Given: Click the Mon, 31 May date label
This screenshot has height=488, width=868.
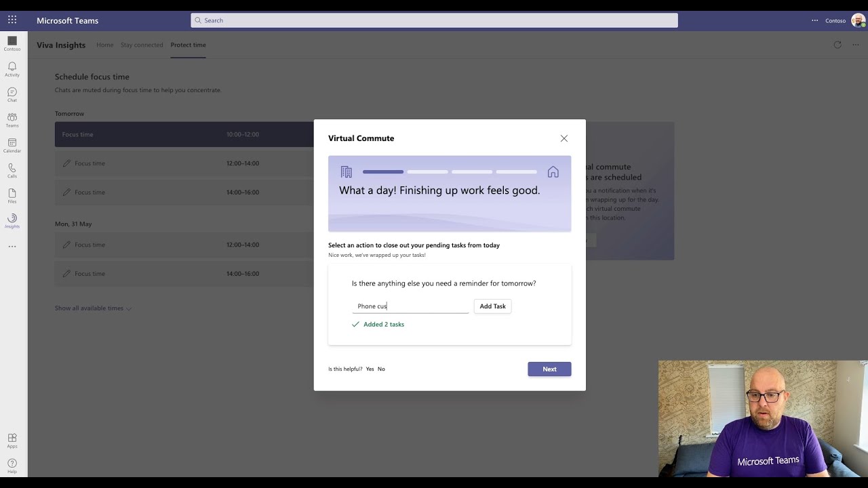Looking at the screenshot, I should [73, 224].
